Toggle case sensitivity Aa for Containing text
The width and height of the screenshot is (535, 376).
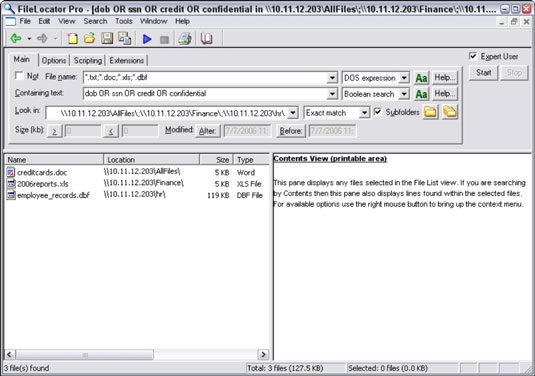coord(421,94)
